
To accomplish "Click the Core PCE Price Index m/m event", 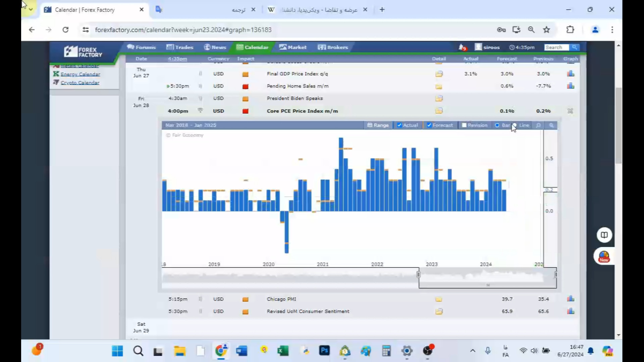I will 302,111.
